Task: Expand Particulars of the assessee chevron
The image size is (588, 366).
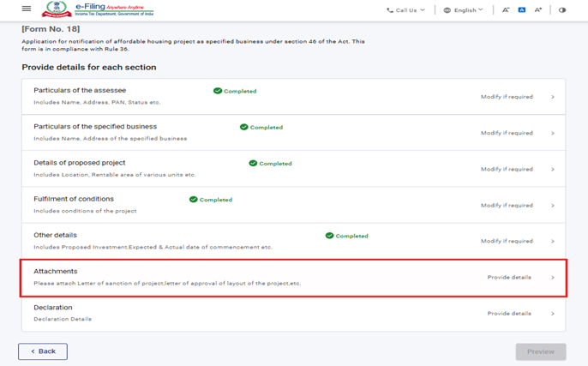Action: pos(553,97)
